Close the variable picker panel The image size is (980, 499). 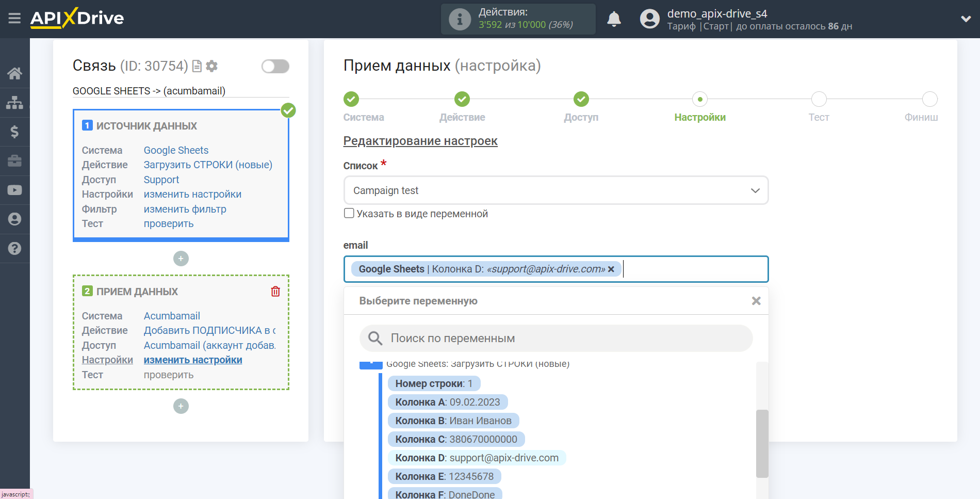[x=756, y=301]
